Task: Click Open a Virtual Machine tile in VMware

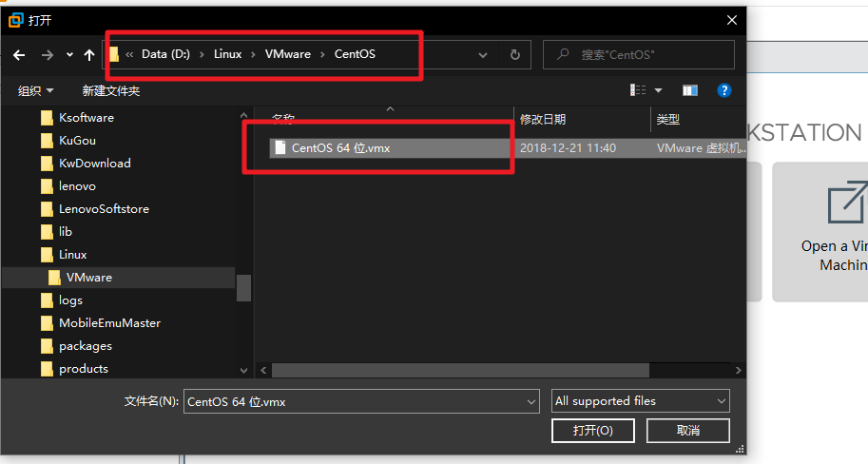Action: pos(820,232)
